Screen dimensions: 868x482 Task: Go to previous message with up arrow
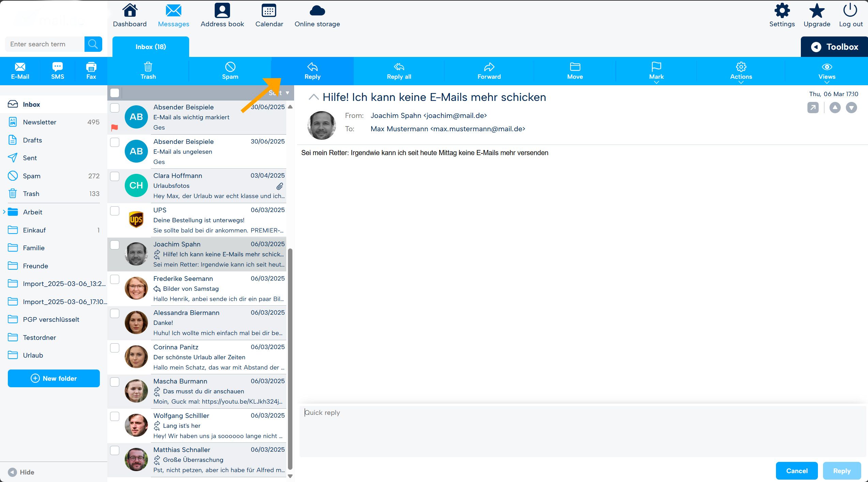pyautogui.click(x=835, y=108)
